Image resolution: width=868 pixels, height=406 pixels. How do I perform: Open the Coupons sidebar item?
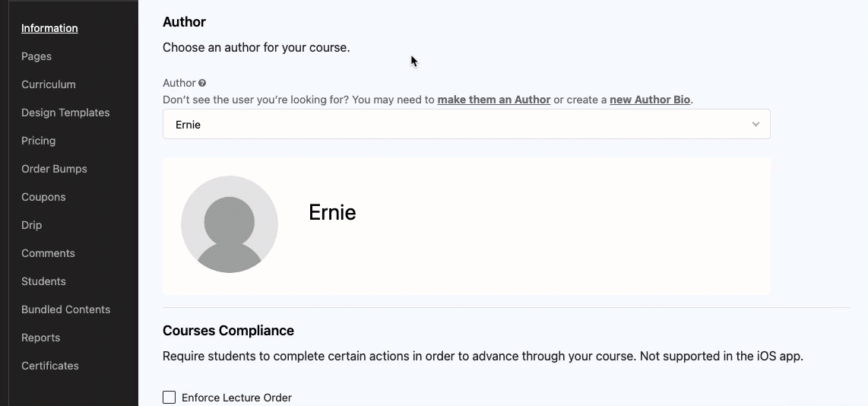[43, 197]
